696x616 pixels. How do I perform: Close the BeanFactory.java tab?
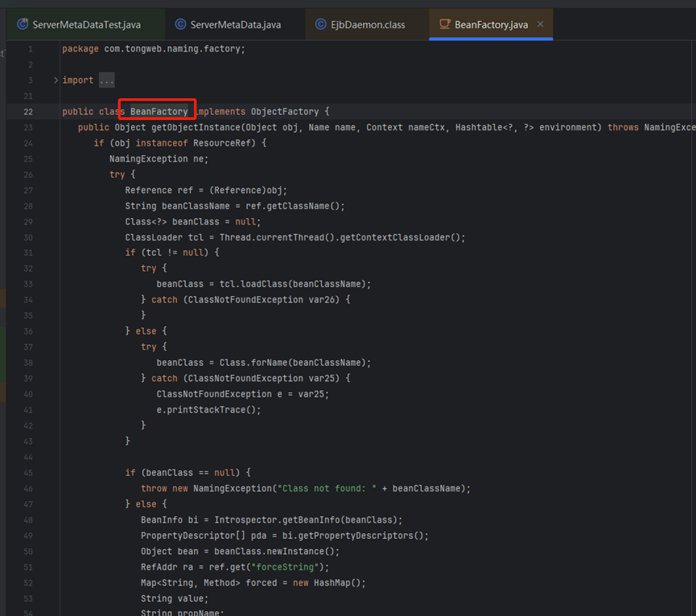(x=541, y=25)
